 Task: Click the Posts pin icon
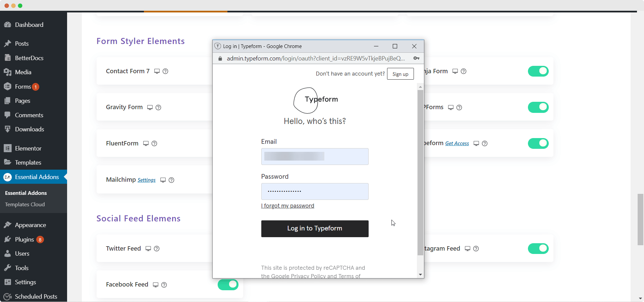click(x=7, y=44)
